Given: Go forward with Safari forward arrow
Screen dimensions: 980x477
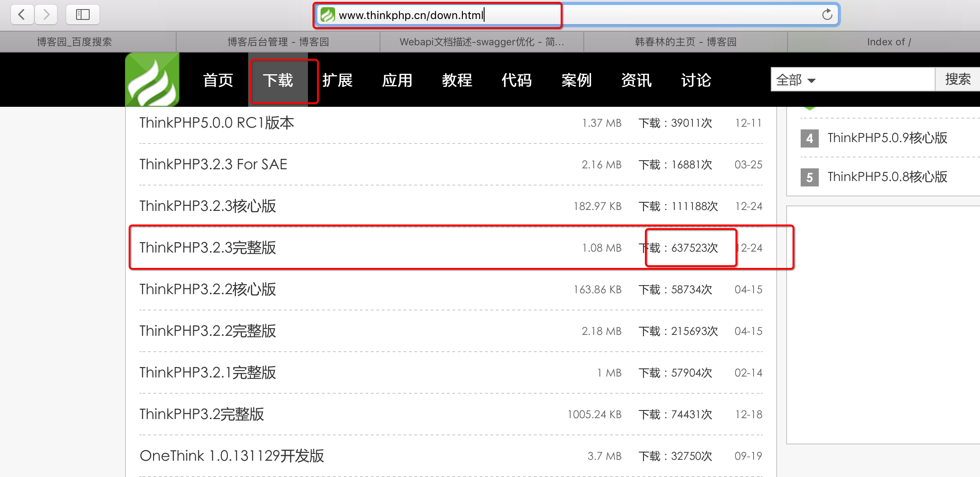Looking at the screenshot, I should coord(46,14).
